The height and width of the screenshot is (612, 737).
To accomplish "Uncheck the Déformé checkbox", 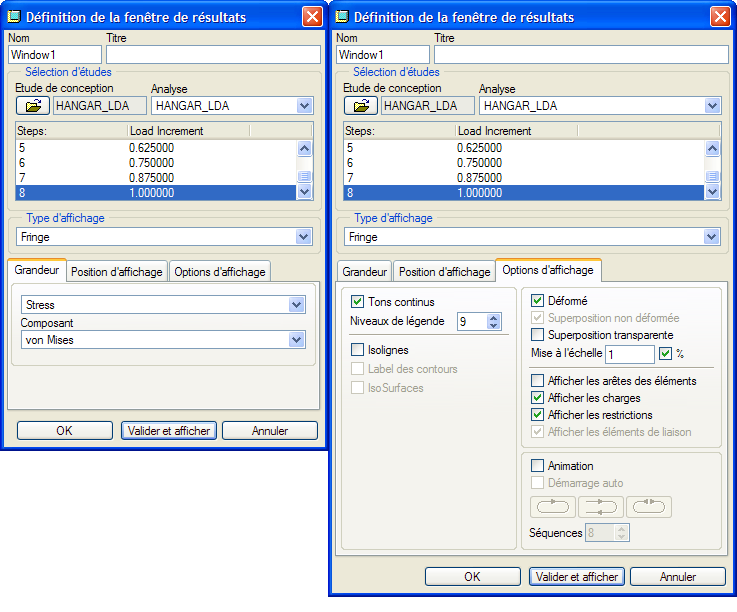I will (537, 300).
